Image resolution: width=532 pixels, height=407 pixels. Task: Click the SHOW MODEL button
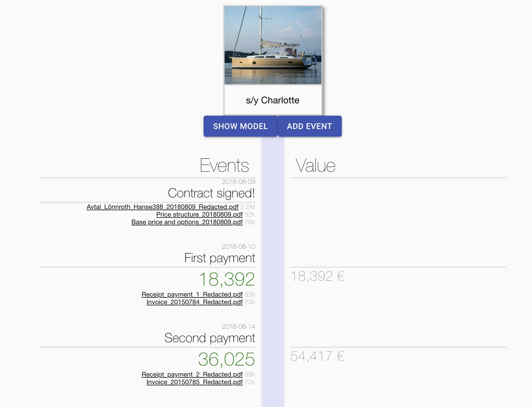(x=240, y=126)
